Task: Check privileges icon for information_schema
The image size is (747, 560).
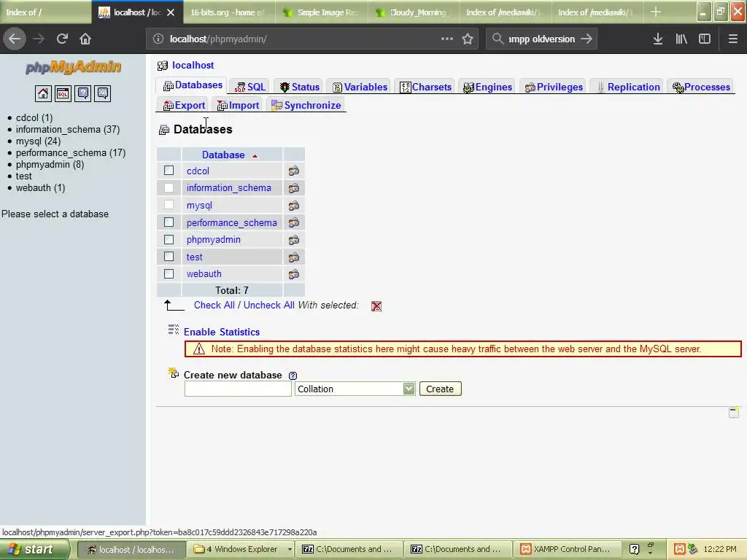Action: [294, 188]
